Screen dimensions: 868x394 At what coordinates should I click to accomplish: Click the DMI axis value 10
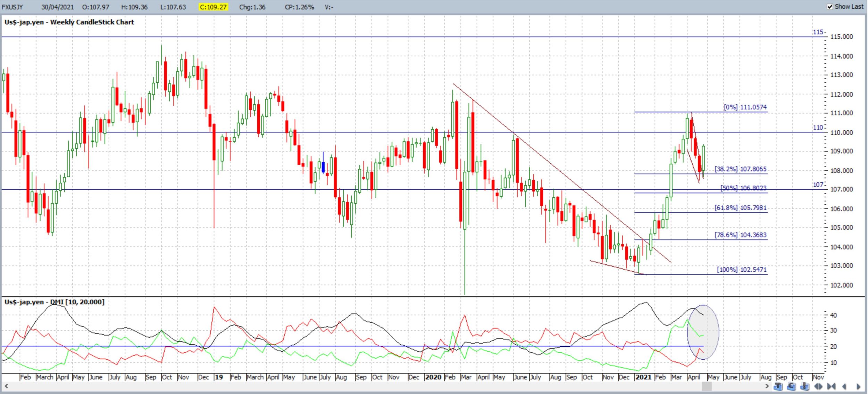tap(833, 363)
